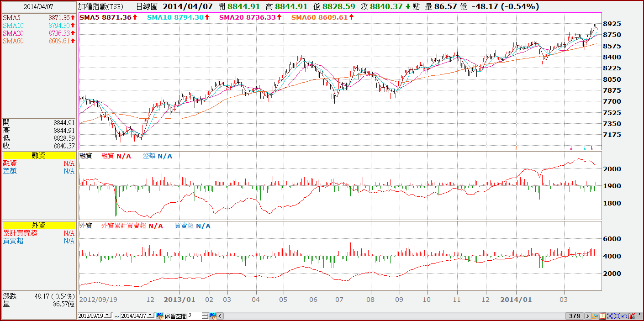The height and width of the screenshot is (321, 644).
Task: Select the yellow 融資 panel header
Action: pos(39,156)
